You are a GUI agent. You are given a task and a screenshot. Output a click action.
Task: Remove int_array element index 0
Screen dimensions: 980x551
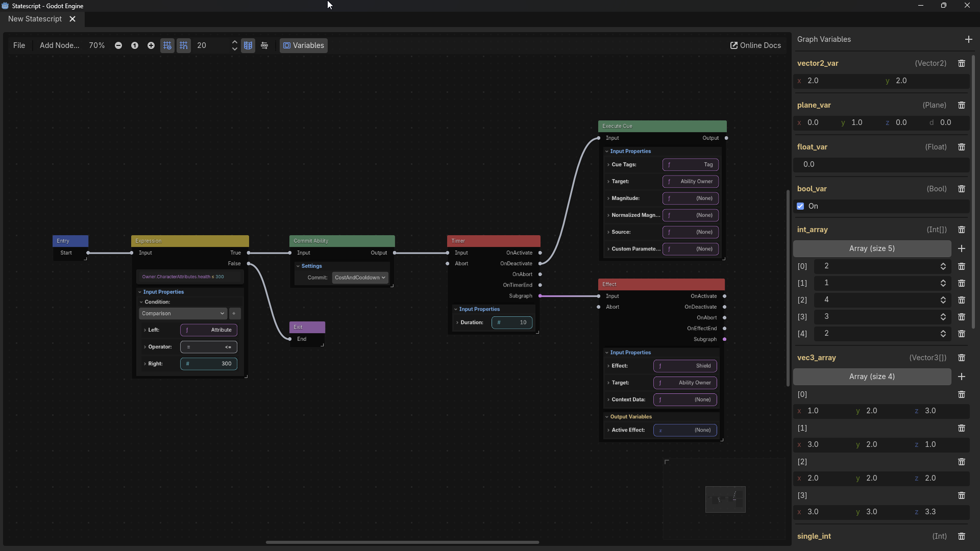tap(962, 266)
